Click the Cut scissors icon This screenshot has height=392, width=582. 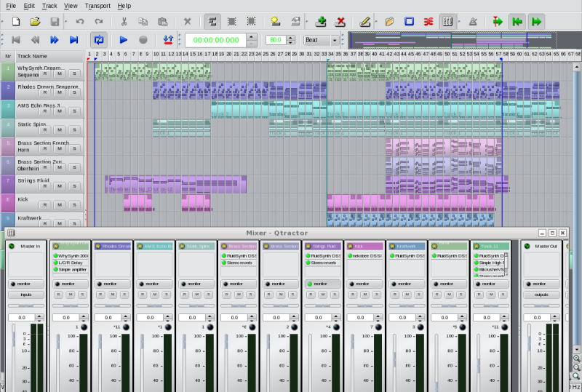124,21
